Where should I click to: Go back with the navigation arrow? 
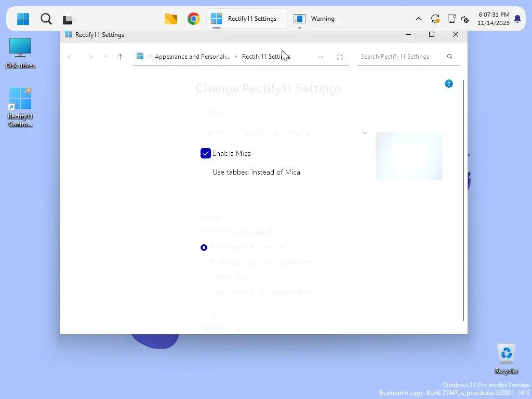70,57
